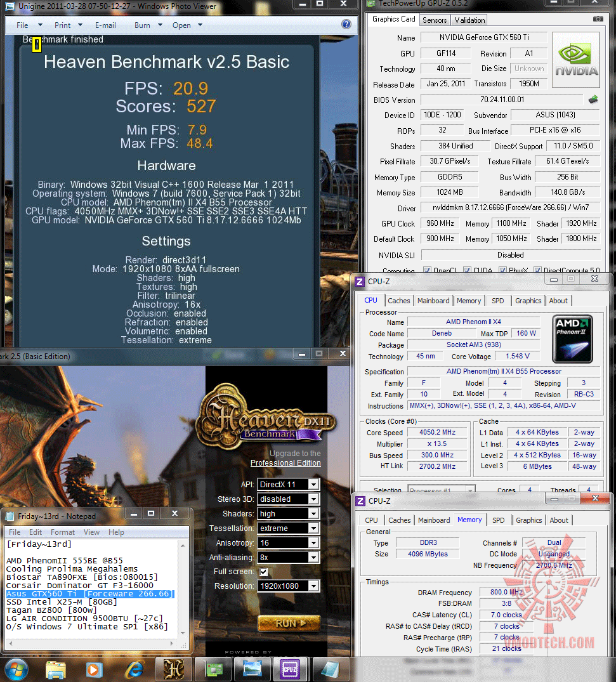The height and width of the screenshot is (682, 616).
Task: Click Notepad horizontal scrollbar right arrow
Action: pyautogui.click(x=172, y=643)
